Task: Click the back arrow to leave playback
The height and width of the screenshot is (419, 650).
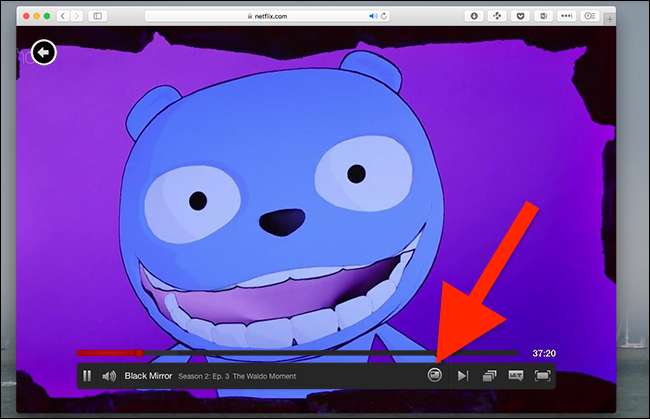Action: 44,53
